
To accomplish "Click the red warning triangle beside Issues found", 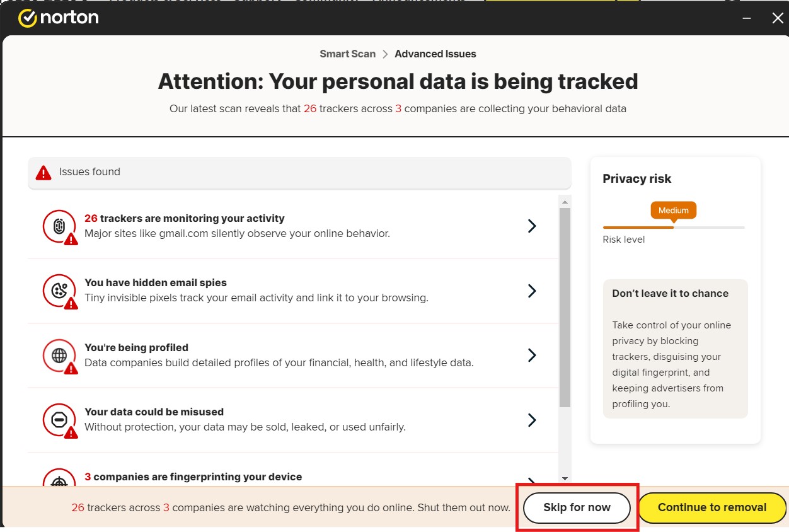I will (x=43, y=173).
